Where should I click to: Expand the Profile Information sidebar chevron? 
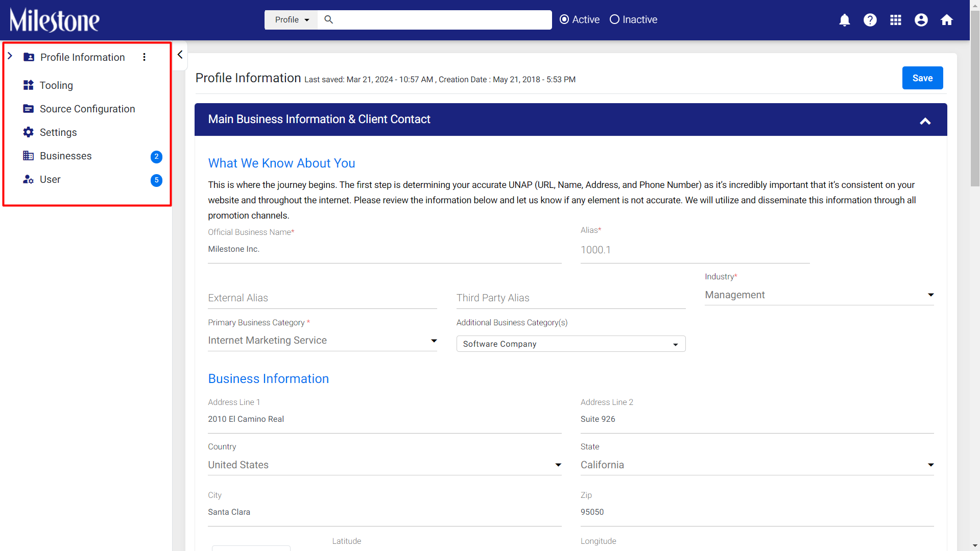click(x=10, y=56)
